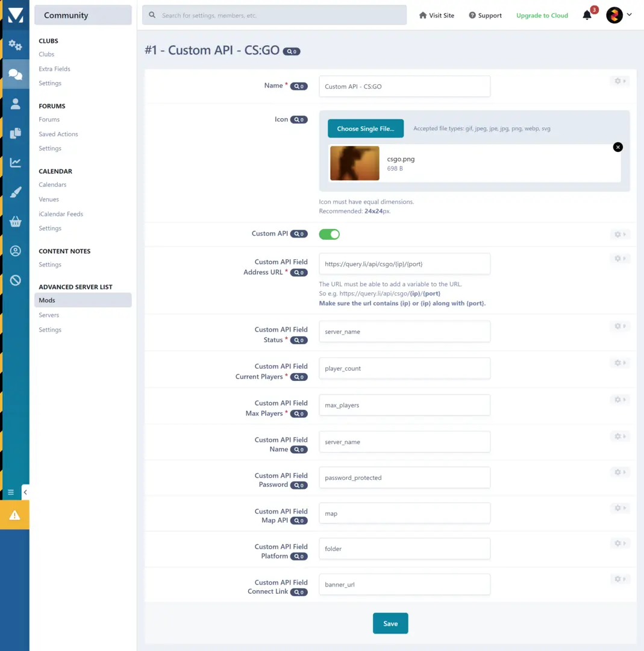The height and width of the screenshot is (651, 644).
Task: Open the Community speech bubbles icon
Action: [15, 74]
